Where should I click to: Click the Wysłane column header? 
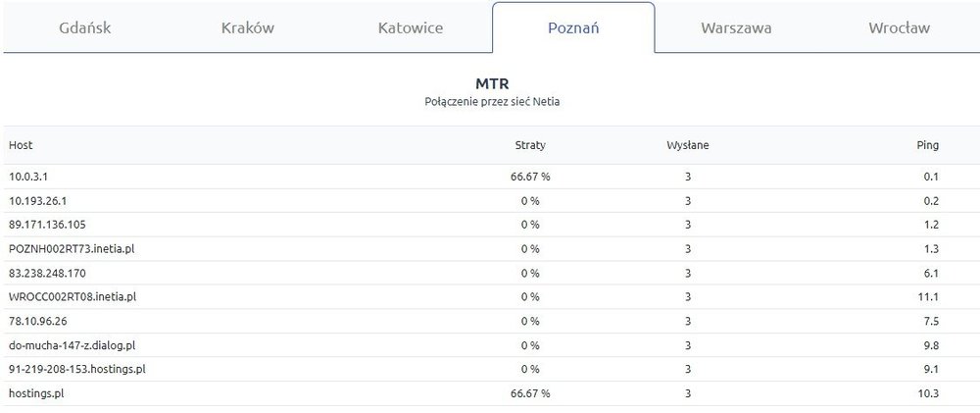point(688,145)
